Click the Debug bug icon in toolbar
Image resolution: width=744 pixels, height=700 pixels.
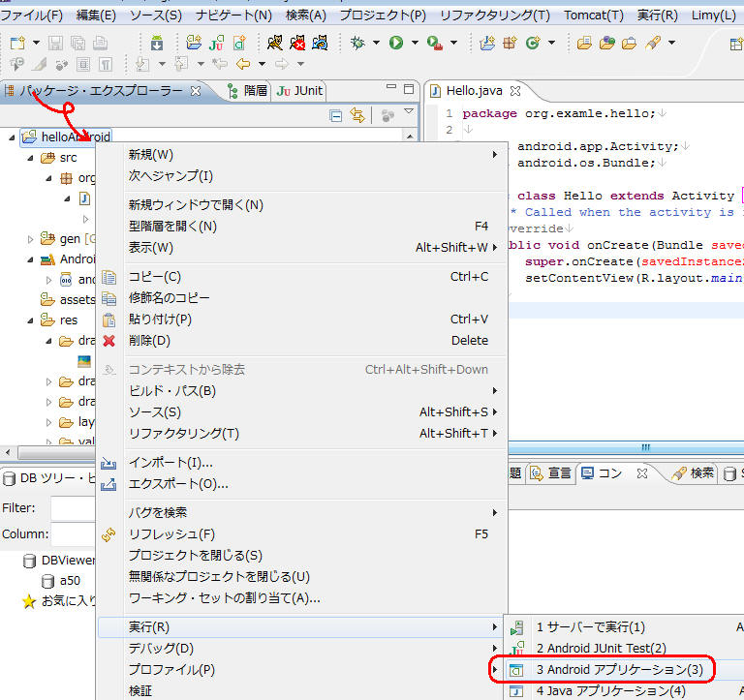(359, 43)
